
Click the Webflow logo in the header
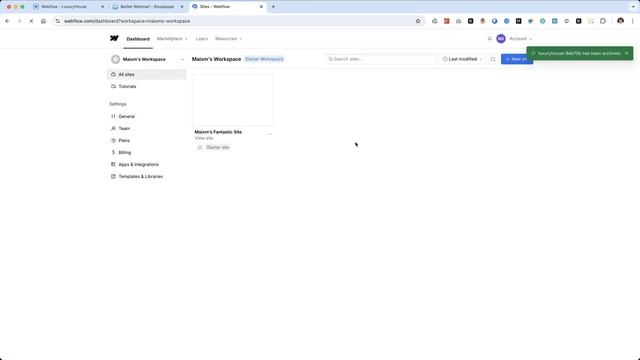114,38
